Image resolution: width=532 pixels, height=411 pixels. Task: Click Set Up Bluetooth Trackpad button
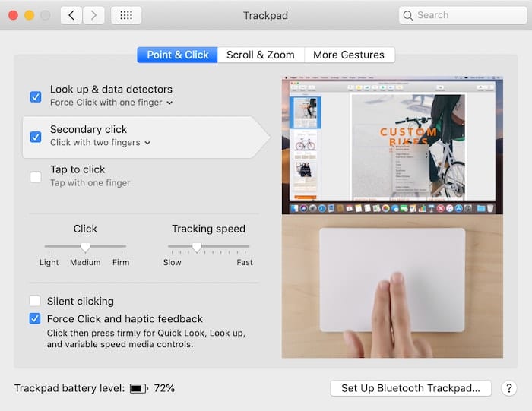410,388
